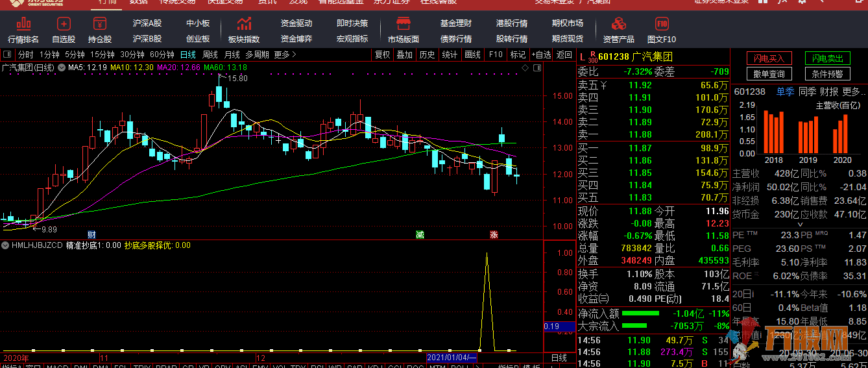Image resolution: width=868 pixels, height=368 pixels.
Task: Open 沪深B股 list
Action: 147,39
